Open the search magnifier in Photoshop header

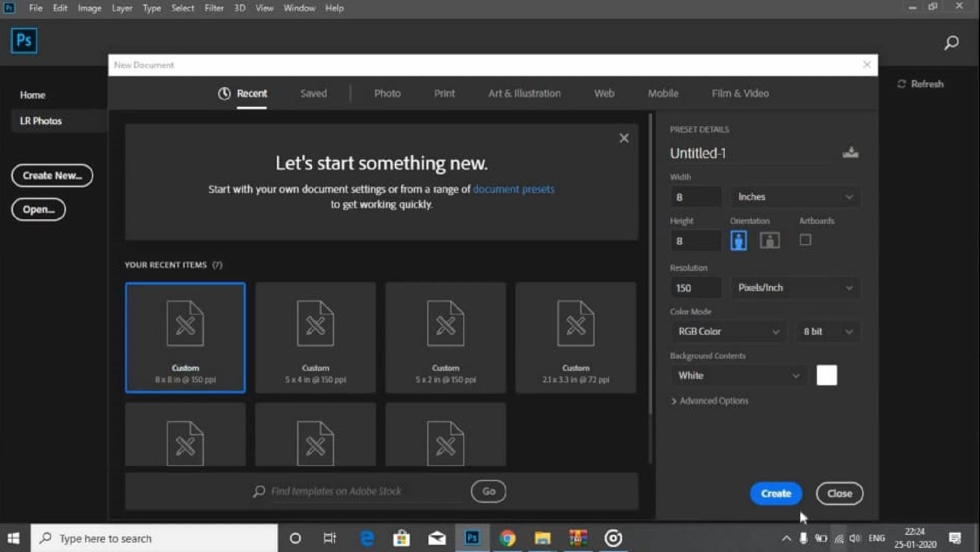point(951,43)
